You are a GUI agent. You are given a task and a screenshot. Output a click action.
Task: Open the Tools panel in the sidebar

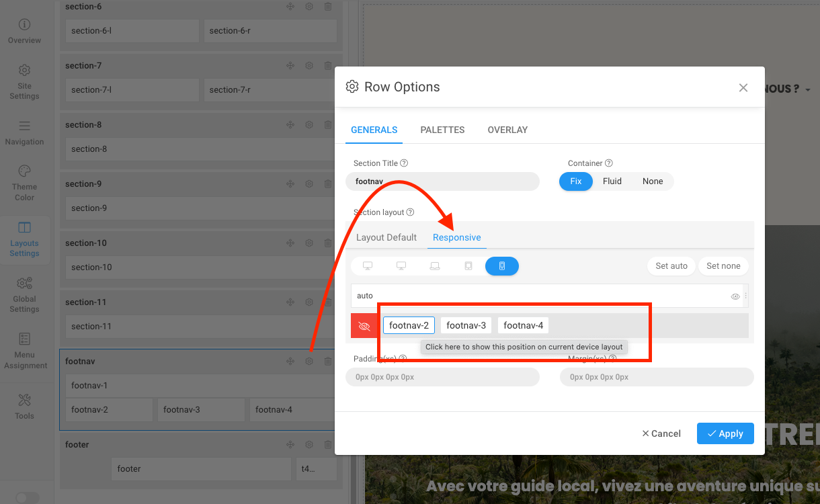click(x=24, y=407)
